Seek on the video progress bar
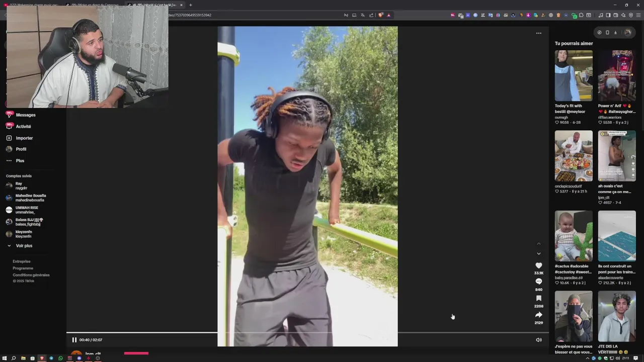Screen dimensions: 644x362 point(307,332)
